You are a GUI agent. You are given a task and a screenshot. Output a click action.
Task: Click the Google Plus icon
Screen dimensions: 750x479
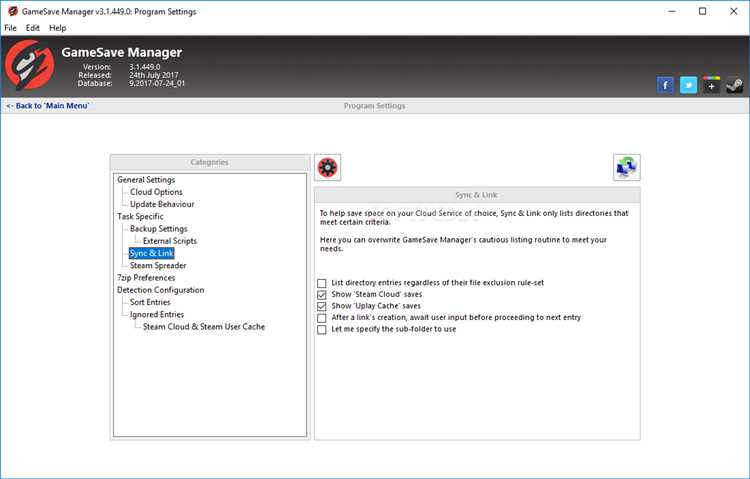tap(711, 85)
